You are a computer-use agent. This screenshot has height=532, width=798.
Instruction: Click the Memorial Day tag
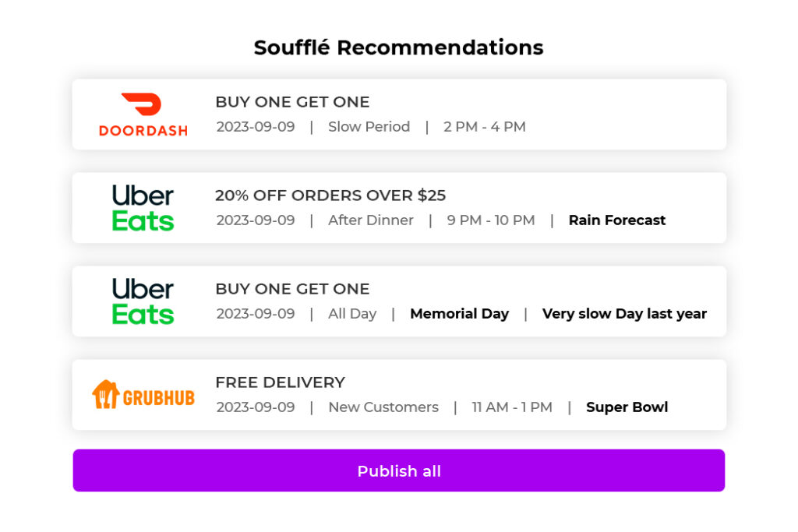[x=459, y=314]
